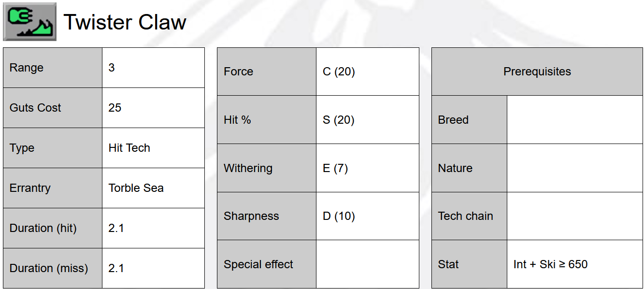Click the Twister Claw tech icon
This screenshot has width=644, height=289.
pyautogui.click(x=30, y=22)
